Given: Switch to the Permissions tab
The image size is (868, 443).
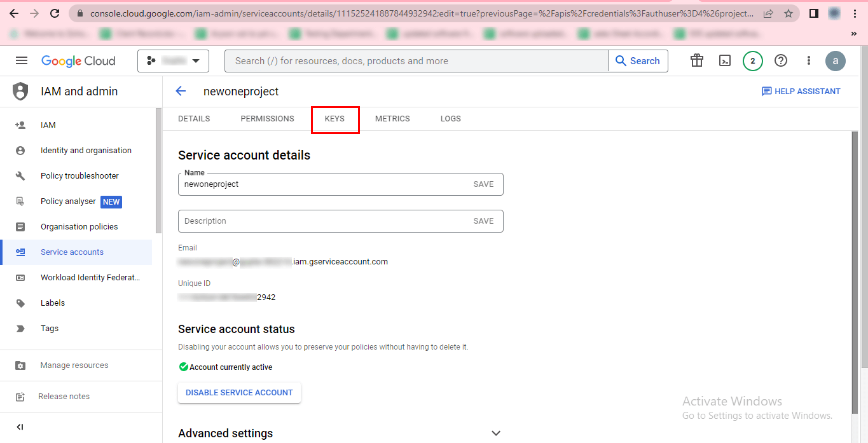Looking at the screenshot, I should click(267, 119).
